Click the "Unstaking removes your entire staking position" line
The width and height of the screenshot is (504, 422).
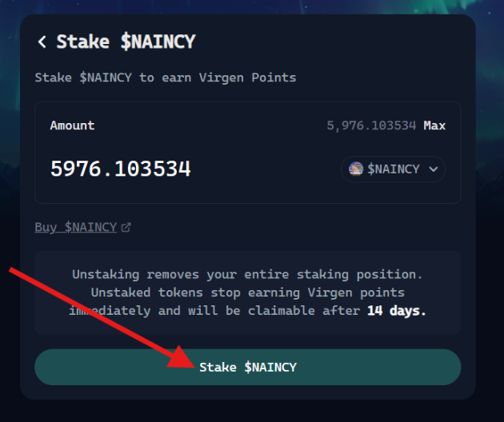(x=247, y=275)
